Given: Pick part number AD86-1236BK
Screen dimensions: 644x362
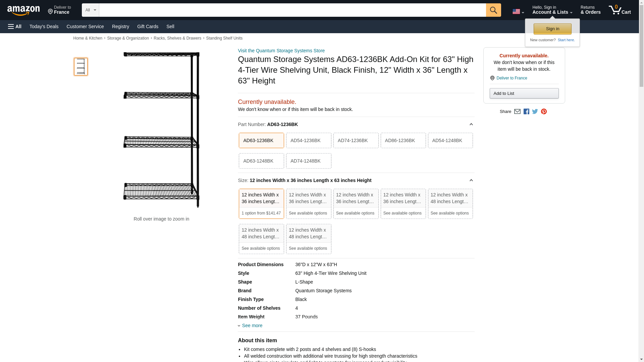Looking at the screenshot, I should coord(403,140).
